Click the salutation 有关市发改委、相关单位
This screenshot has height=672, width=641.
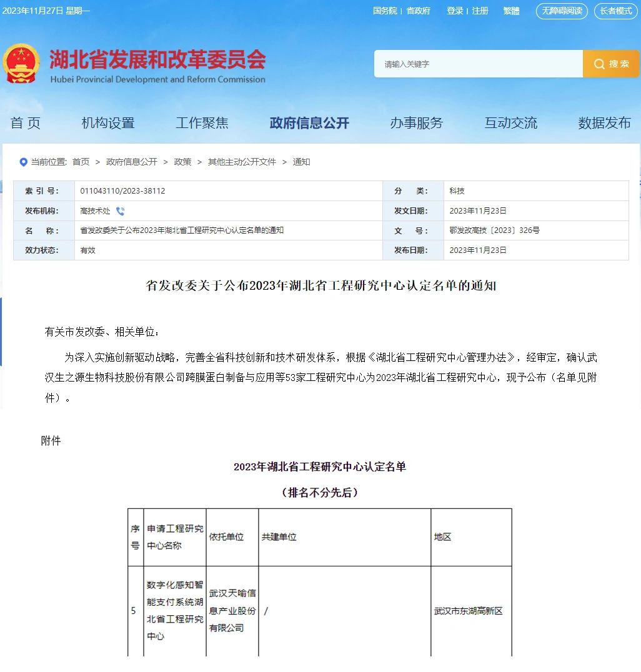(x=102, y=332)
